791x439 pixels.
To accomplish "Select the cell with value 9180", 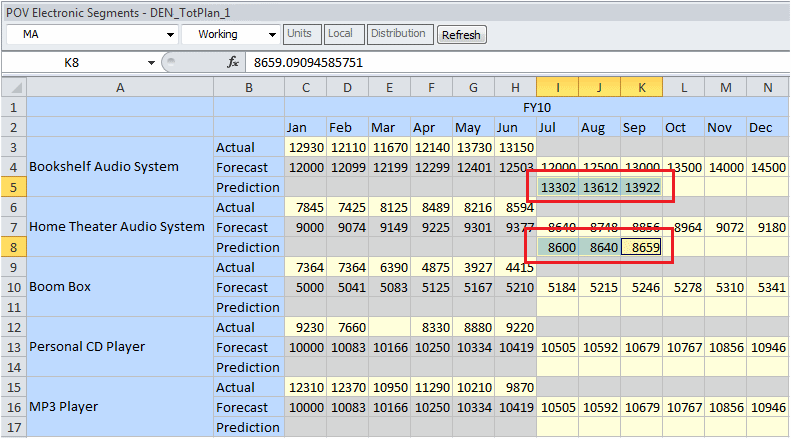I will coord(767,227).
